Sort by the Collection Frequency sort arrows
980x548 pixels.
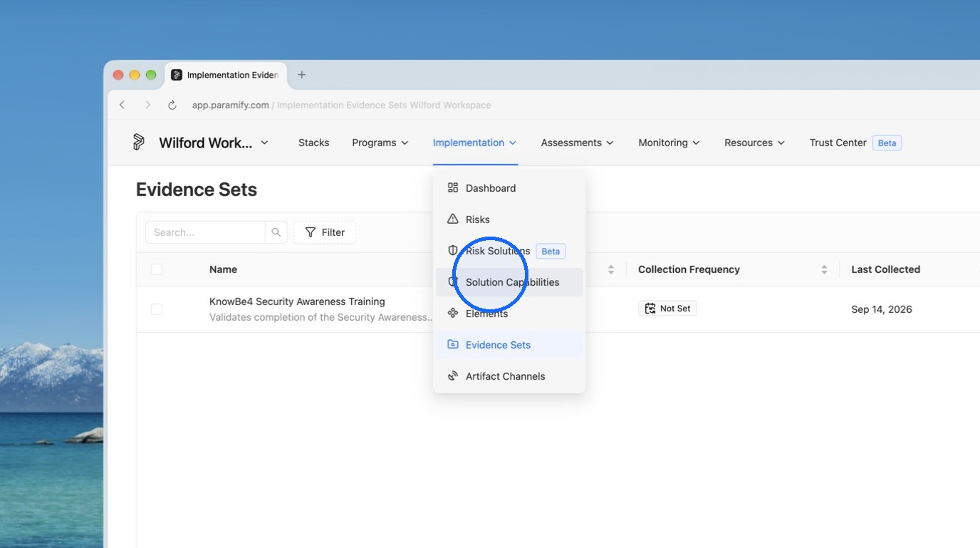(x=824, y=269)
